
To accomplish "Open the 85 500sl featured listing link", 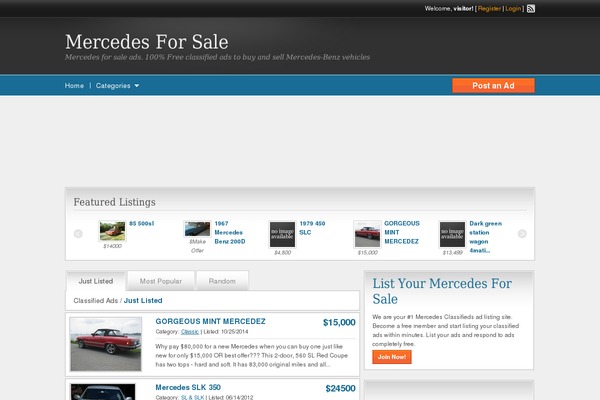I will pos(142,224).
